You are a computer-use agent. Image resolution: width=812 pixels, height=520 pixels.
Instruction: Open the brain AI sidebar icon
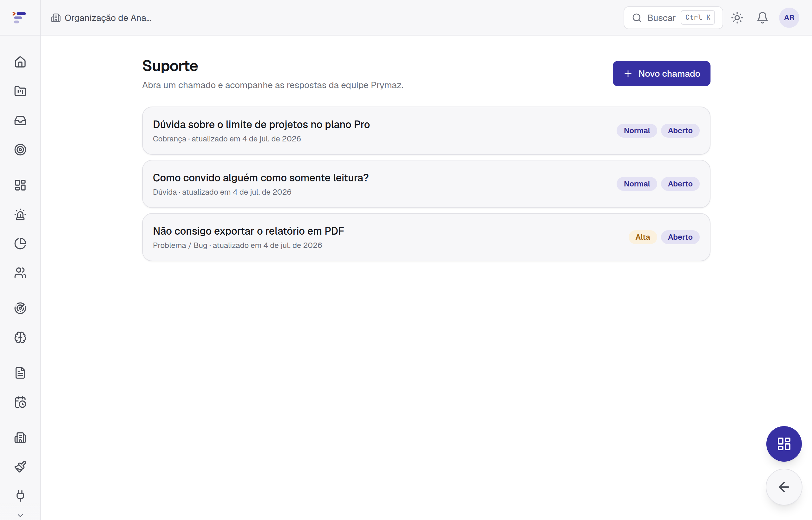pyautogui.click(x=20, y=337)
